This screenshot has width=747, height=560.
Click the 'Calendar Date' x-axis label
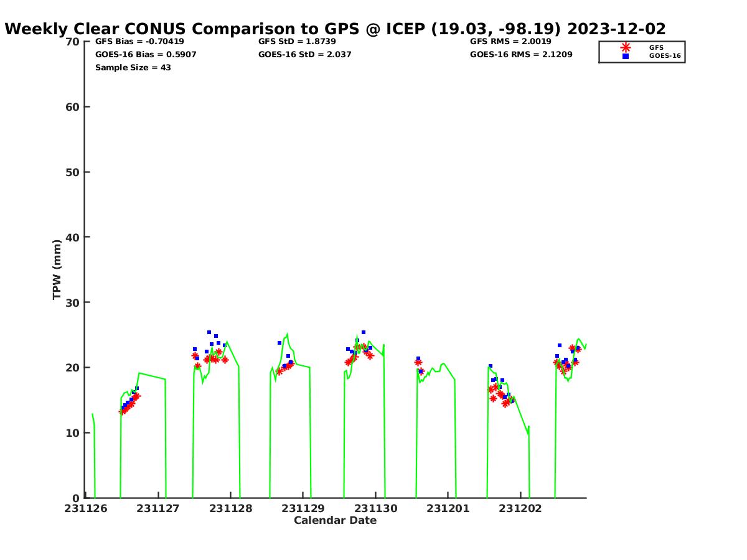[336, 520]
